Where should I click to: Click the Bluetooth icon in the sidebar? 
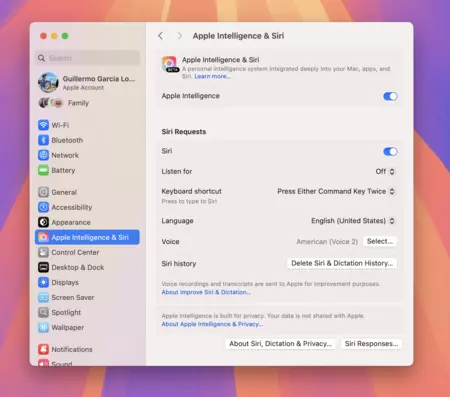[x=43, y=140]
